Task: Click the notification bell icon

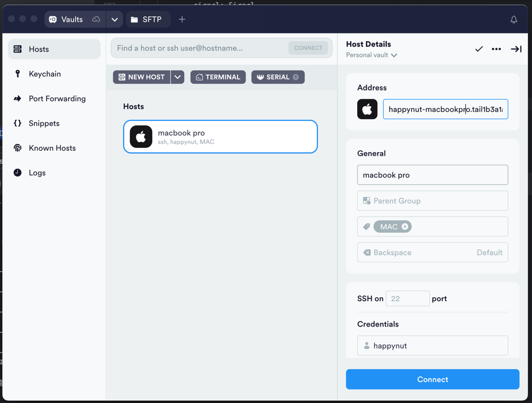Action: (513, 20)
